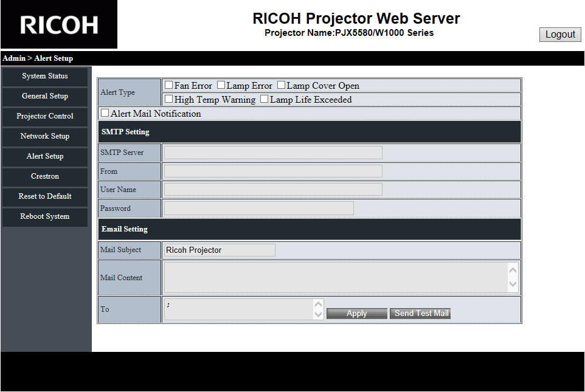Screen dimensions: 585x392
Task: Open Network Setup page
Action: point(45,137)
